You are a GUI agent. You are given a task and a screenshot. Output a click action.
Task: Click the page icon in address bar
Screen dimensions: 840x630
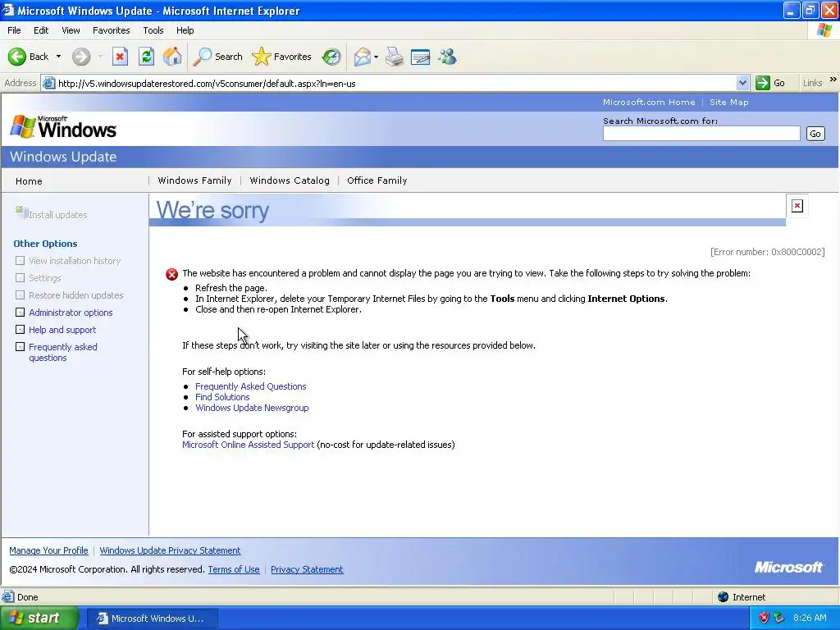[48, 83]
